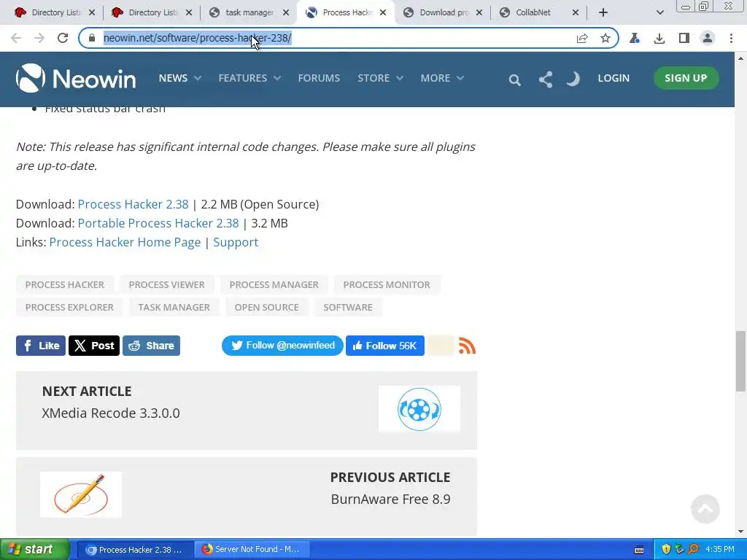Open Portable Process Hacker 2.38 link
This screenshot has width=747, height=560.
tap(158, 223)
